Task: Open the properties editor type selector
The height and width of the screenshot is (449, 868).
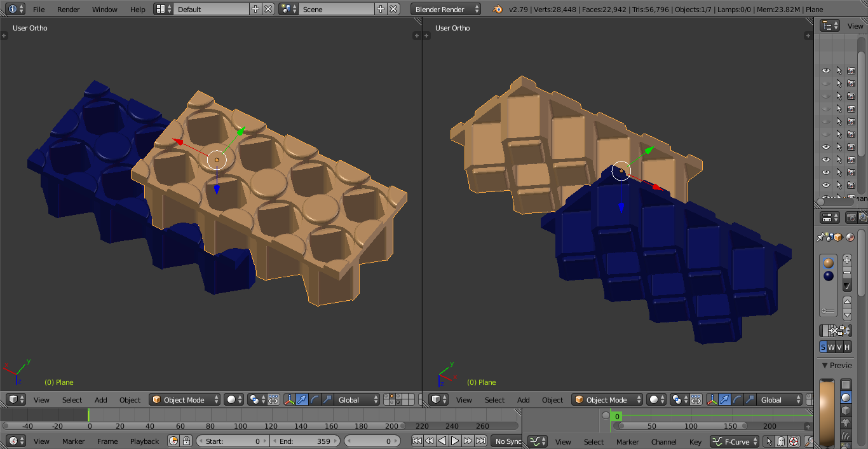Action: coord(830,218)
